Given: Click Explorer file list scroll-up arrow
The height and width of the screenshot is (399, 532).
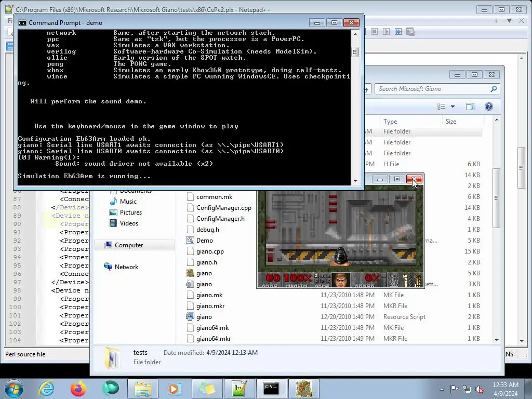Looking at the screenshot, I should pyautogui.click(x=497, y=120).
